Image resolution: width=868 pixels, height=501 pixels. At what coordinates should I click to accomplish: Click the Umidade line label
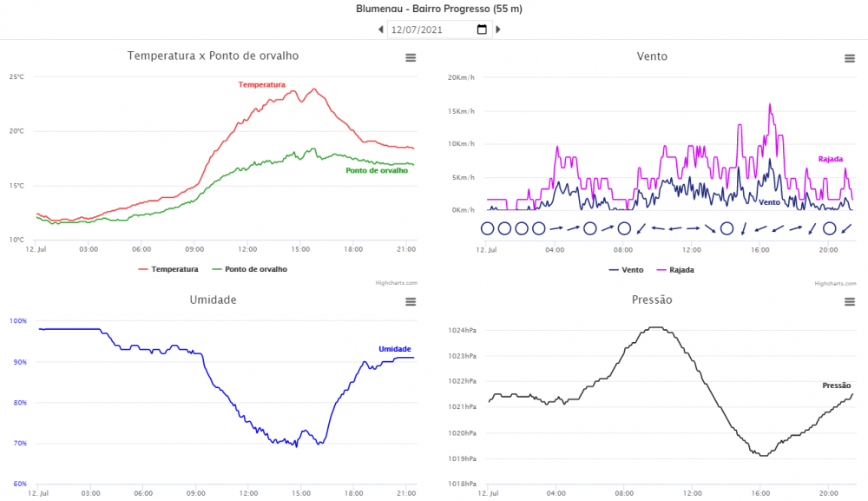[x=395, y=349]
